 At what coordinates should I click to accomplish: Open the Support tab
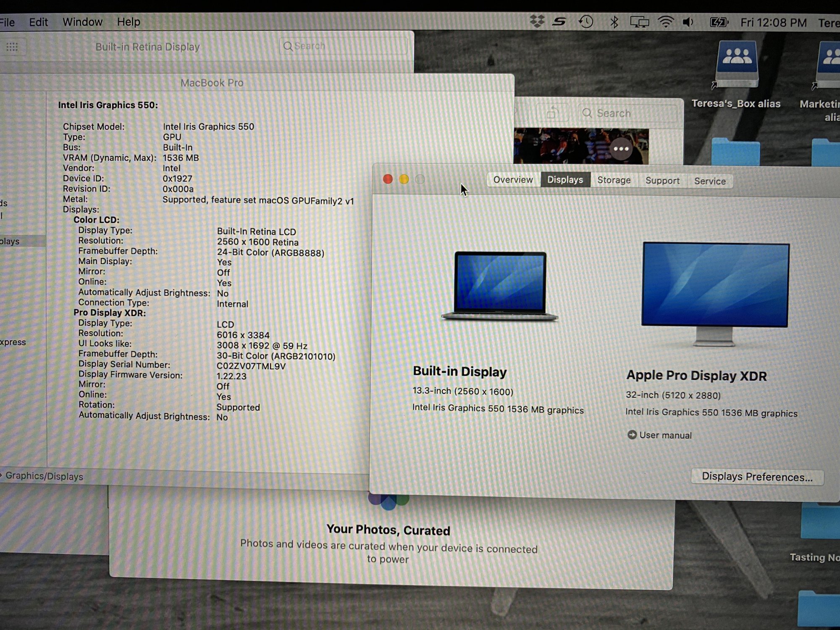tap(662, 181)
